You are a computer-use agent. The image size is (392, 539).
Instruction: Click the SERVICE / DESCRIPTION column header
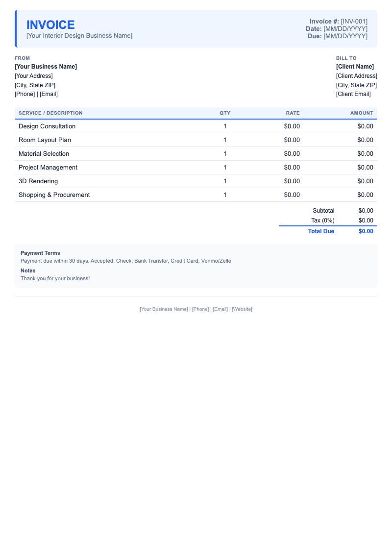(50, 113)
